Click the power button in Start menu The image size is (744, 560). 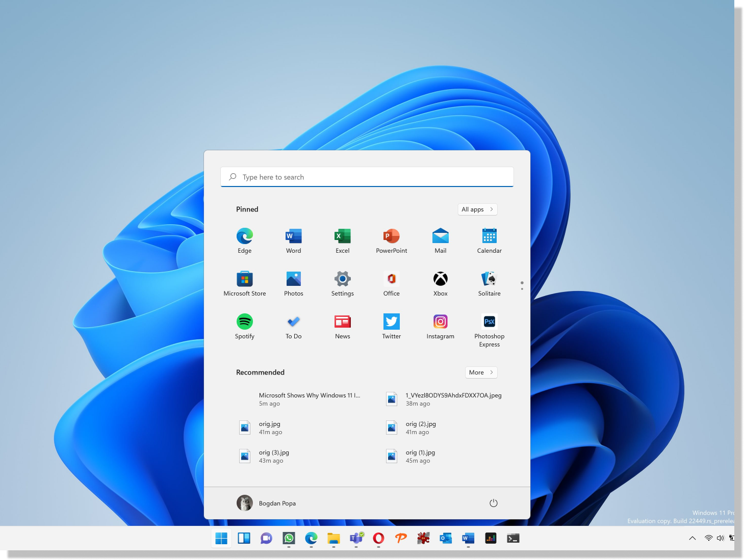pyautogui.click(x=494, y=503)
